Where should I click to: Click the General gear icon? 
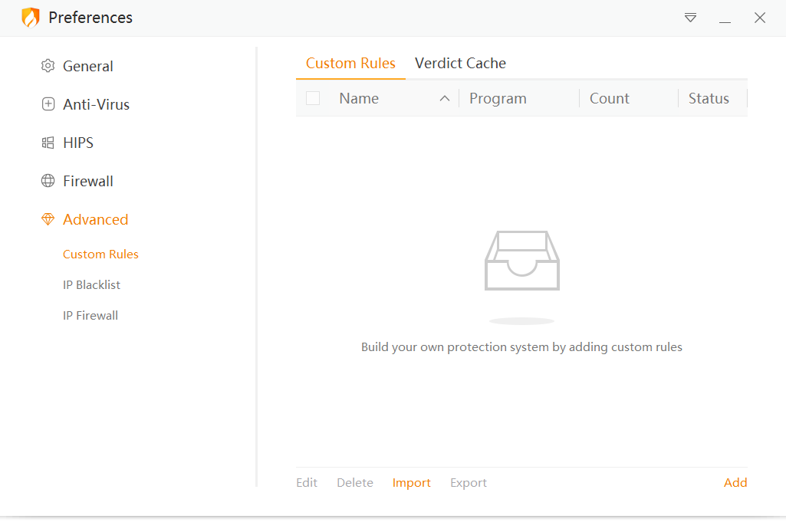tap(48, 66)
